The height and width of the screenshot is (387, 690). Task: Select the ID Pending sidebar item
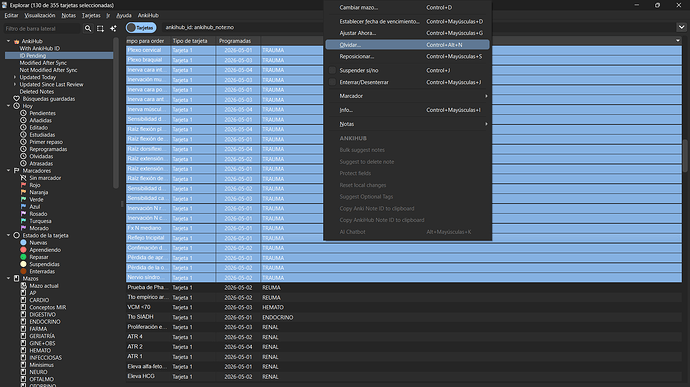click(59, 55)
